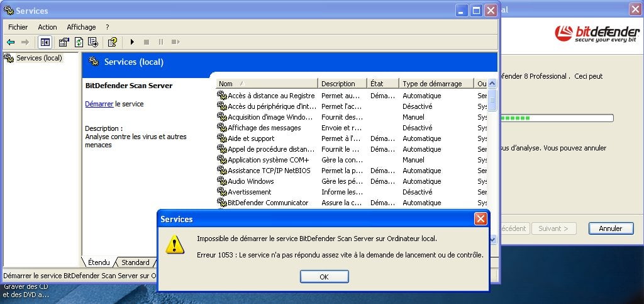Image resolution: width=644 pixels, height=304 pixels.
Task: Sort by Type de démarrage column header
Action: (436, 83)
